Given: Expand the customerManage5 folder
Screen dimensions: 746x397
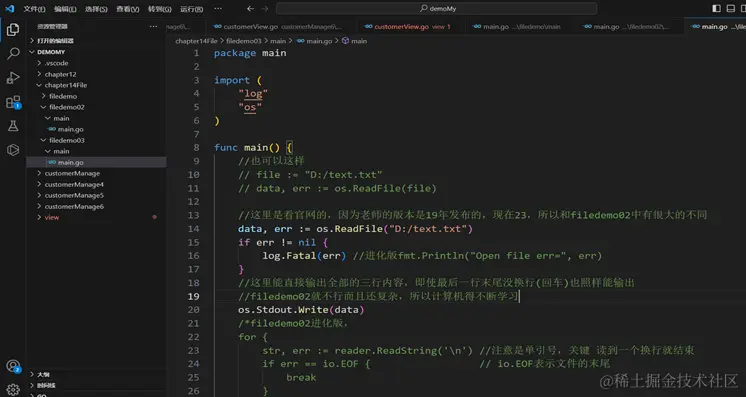Looking at the screenshot, I should (96, 195).
